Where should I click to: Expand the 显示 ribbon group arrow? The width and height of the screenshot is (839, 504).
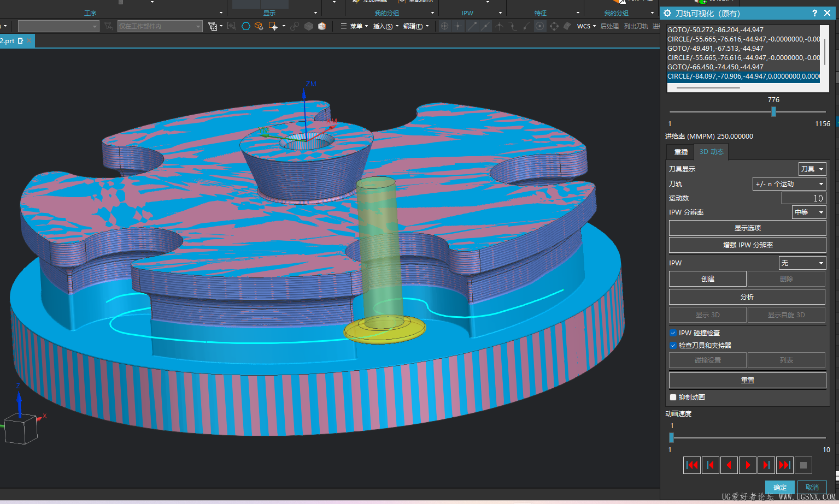pyautogui.click(x=315, y=13)
